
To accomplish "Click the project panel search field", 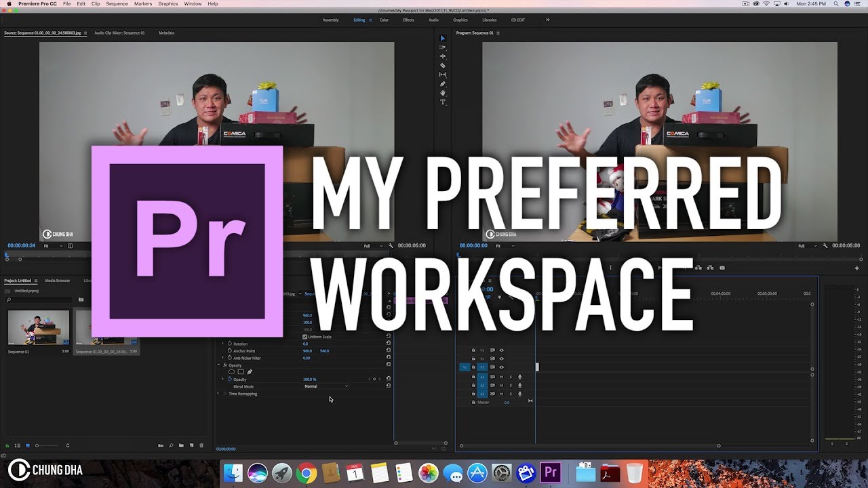I will click(x=39, y=299).
